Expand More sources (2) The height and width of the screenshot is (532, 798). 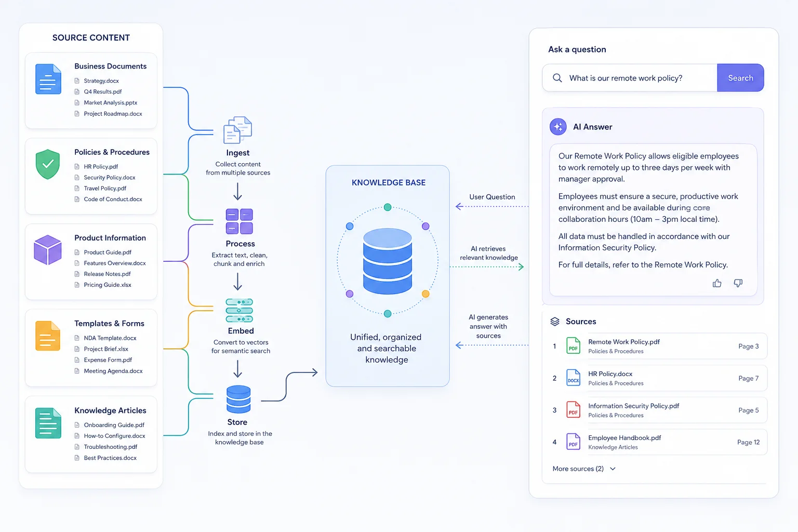click(584, 469)
